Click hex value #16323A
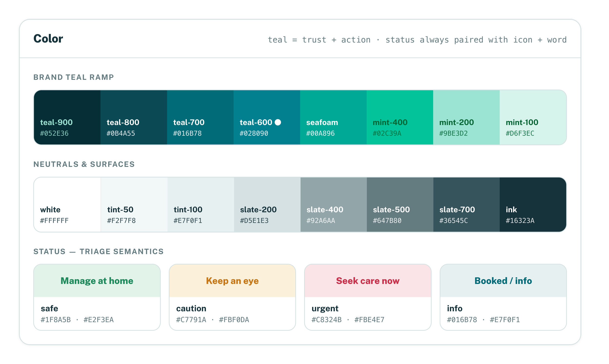This screenshot has width=609, height=364. point(520,221)
